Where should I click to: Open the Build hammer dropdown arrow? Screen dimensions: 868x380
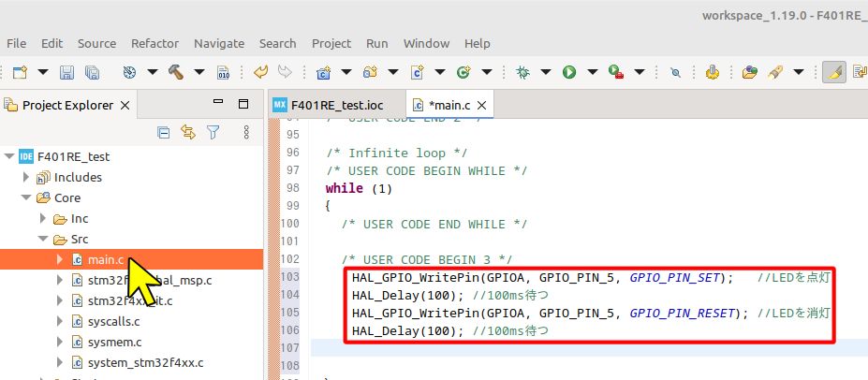pos(199,72)
